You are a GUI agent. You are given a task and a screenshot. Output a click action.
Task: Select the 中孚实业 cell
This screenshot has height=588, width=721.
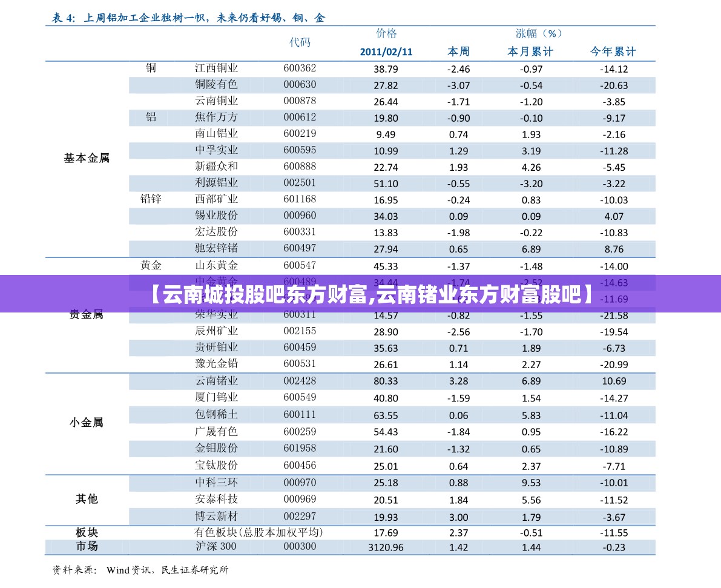216,150
